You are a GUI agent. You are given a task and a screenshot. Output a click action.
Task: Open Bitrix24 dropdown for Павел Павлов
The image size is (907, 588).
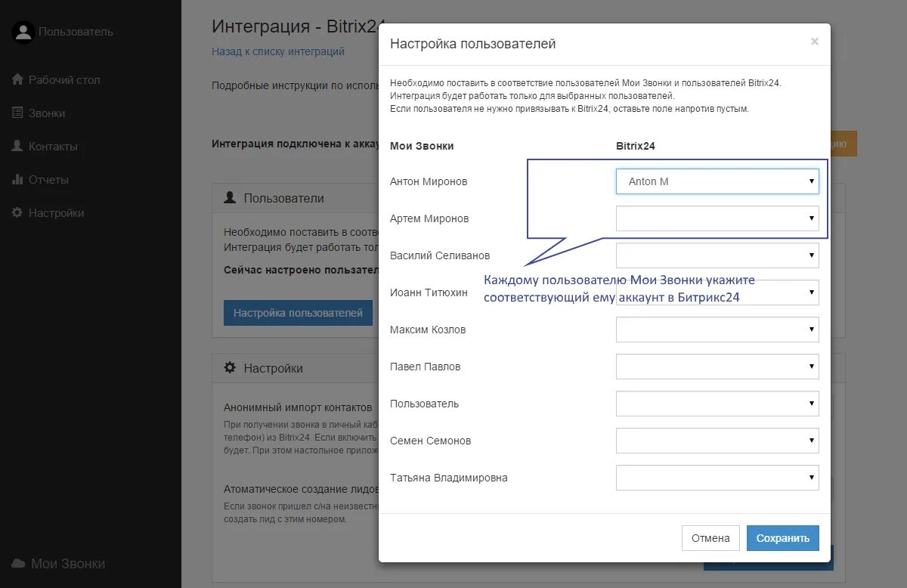point(717,367)
